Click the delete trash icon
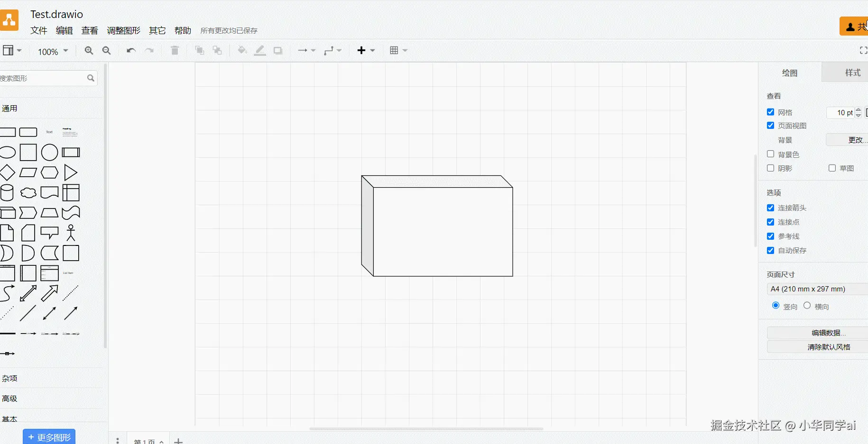The height and width of the screenshot is (444, 868). pyautogui.click(x=175, y=50)
